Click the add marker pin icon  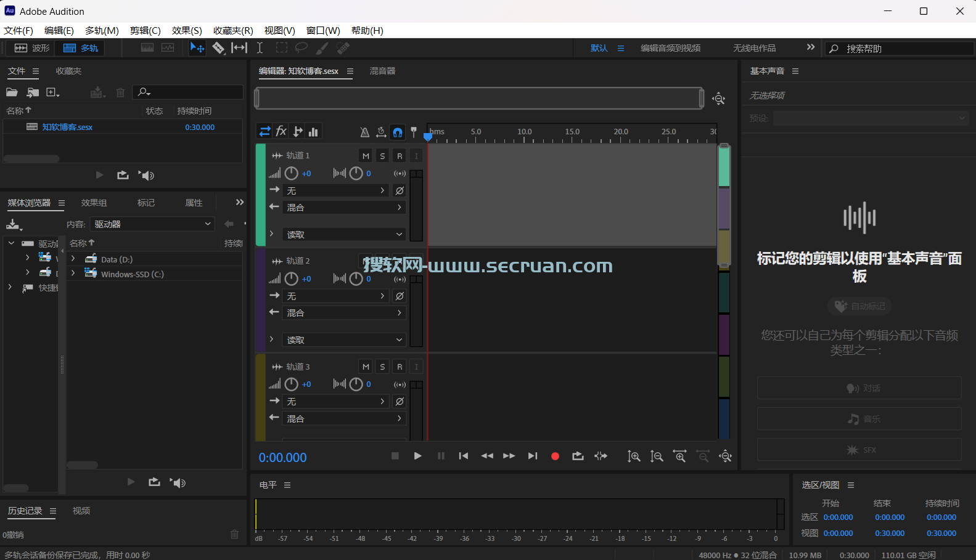pos(414,132)
